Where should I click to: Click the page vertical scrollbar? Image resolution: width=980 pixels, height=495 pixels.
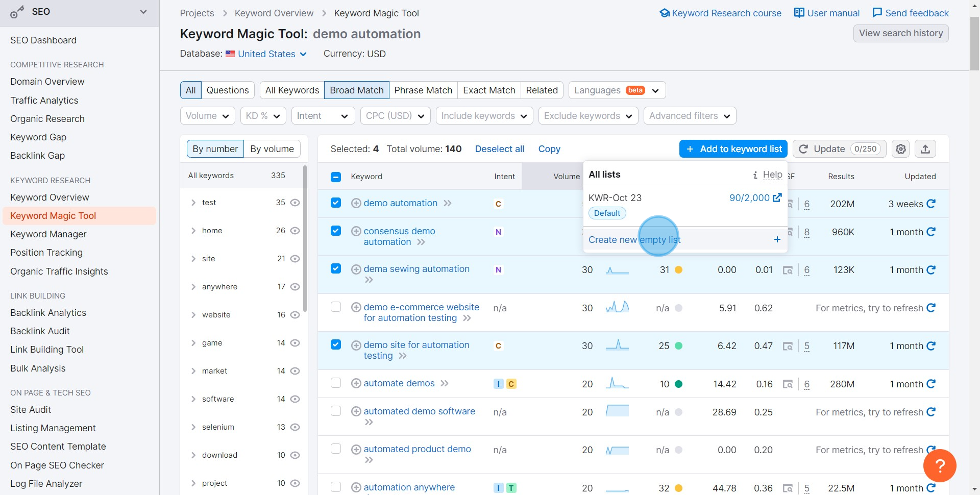[974, 43]
